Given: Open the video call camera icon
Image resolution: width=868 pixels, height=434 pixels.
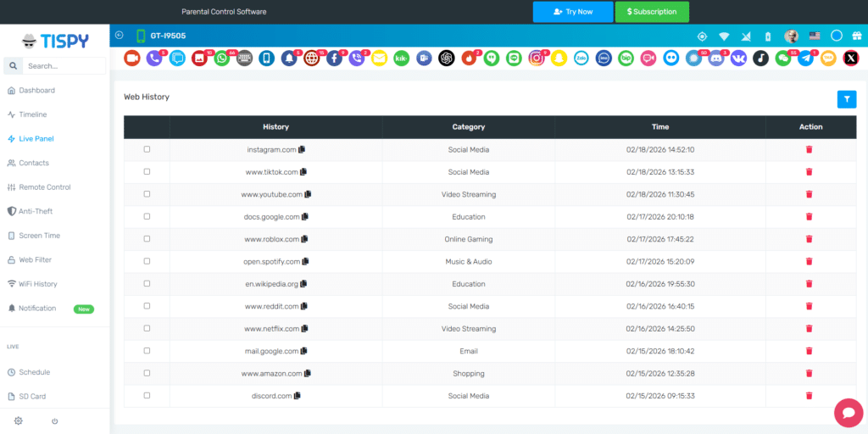Looking at the screenshot, I should tap(131, 58).
